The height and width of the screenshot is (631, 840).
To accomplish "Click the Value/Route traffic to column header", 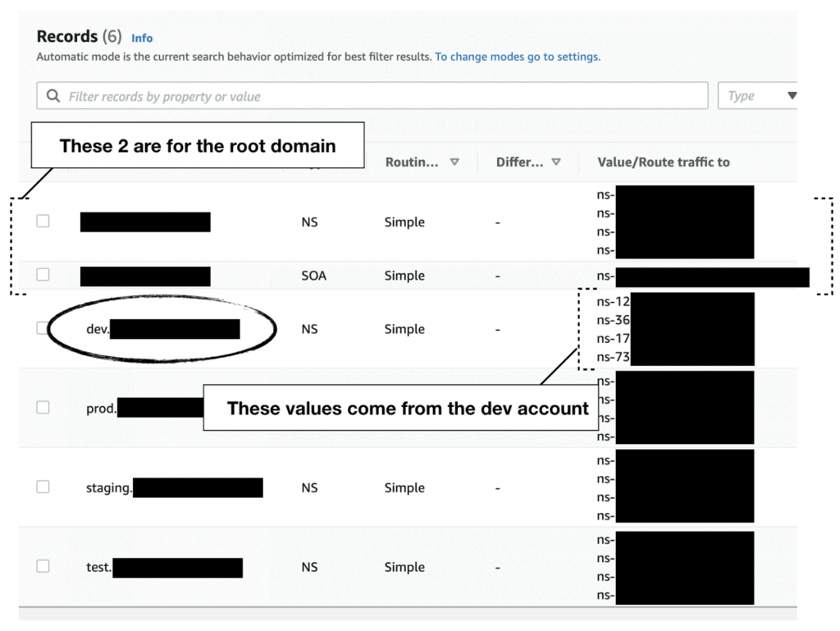I will pos(663,162).
